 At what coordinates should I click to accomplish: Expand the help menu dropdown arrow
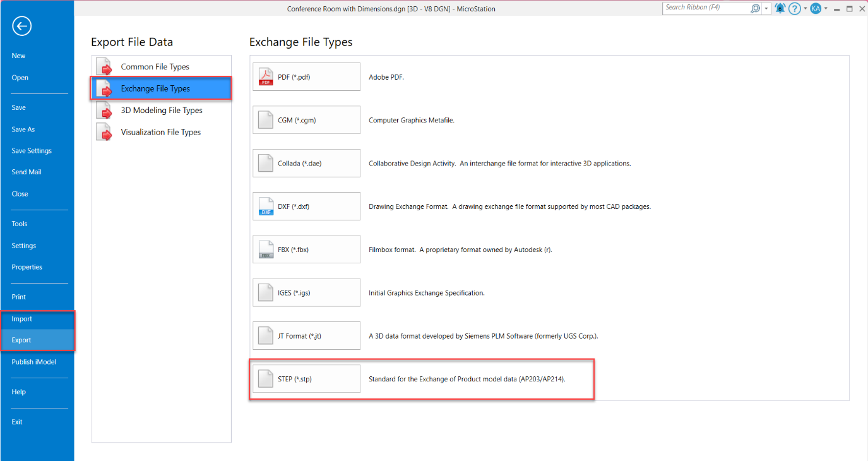click(805, 8)
